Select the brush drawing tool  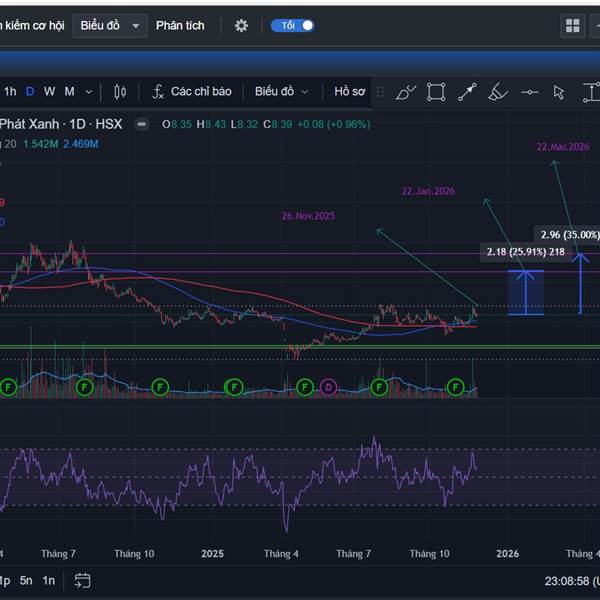pos(405,92)
